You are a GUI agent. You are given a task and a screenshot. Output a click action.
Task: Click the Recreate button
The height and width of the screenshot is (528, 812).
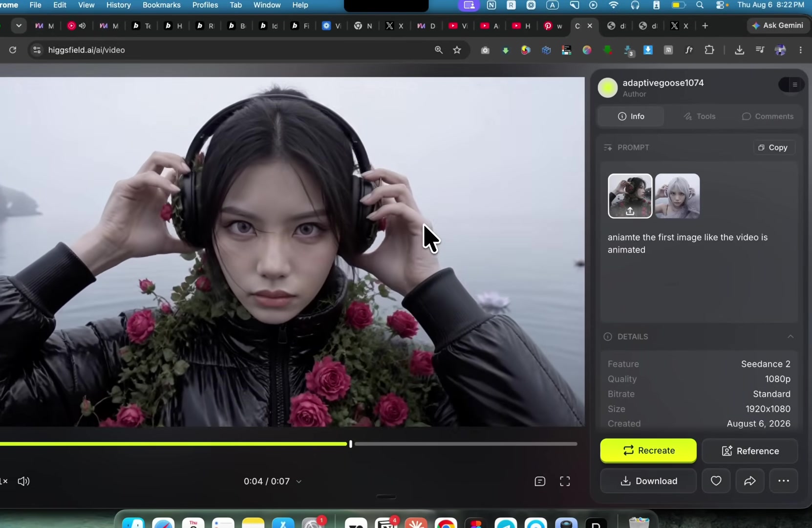pos(648,450)
